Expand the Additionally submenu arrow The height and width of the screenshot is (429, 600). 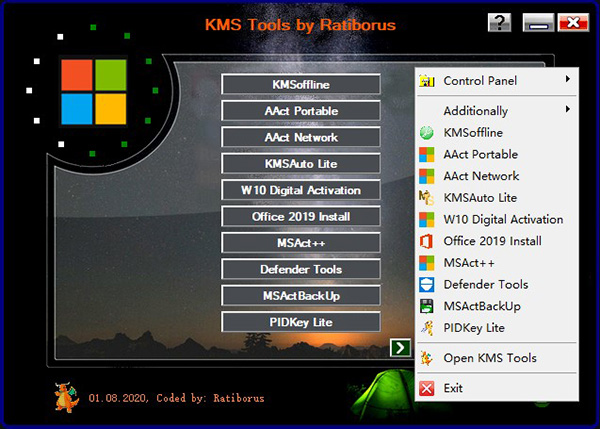(x=568, y=109)
